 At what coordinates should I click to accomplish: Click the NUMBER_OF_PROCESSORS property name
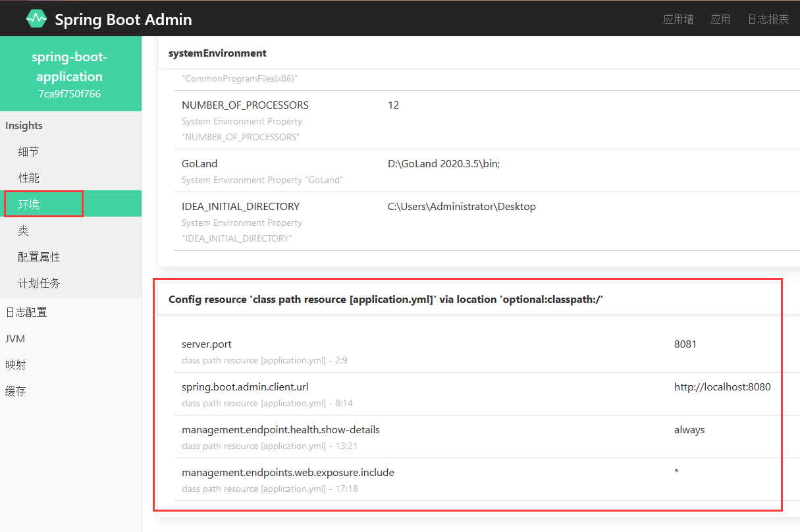click(245, 105)
